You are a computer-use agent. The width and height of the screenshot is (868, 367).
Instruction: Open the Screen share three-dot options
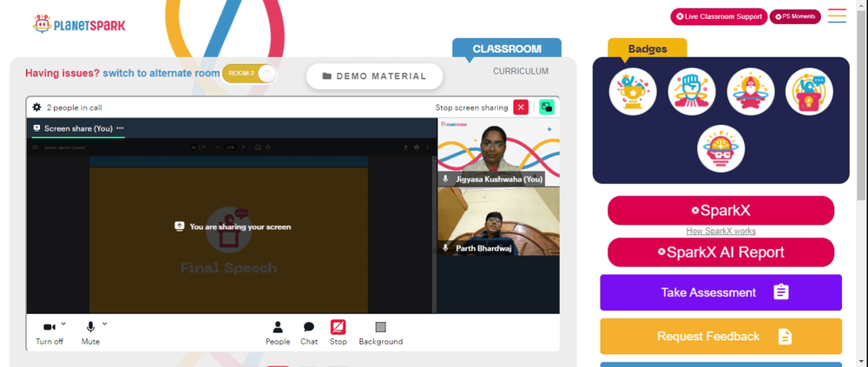pyautogui.click(x=120, y=128)
